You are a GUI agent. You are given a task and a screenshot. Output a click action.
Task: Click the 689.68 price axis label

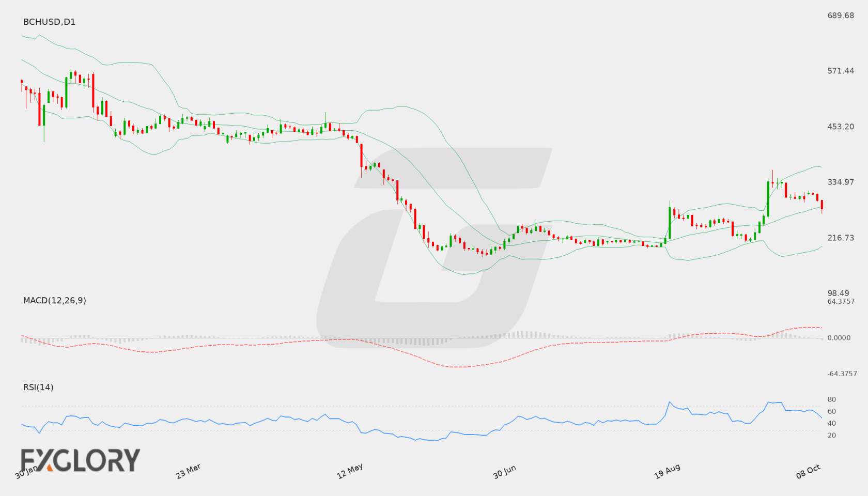coord(841,16)
